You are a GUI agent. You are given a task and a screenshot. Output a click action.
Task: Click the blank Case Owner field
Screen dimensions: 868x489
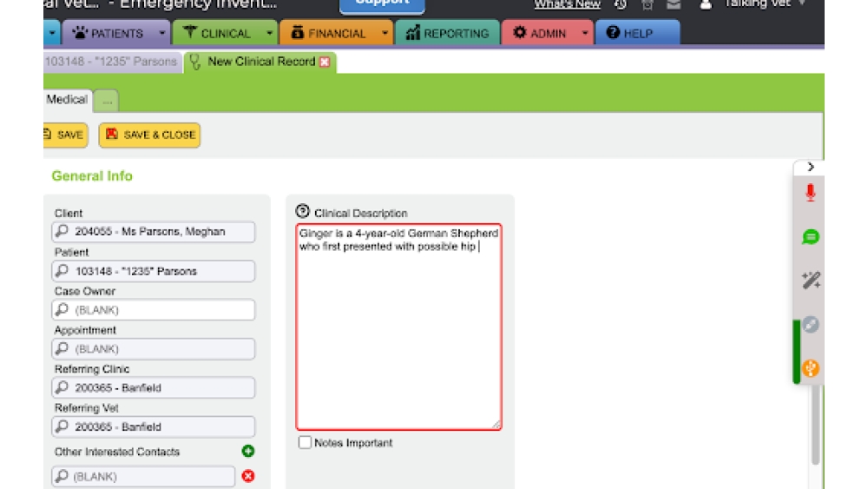tap(154, 309)
